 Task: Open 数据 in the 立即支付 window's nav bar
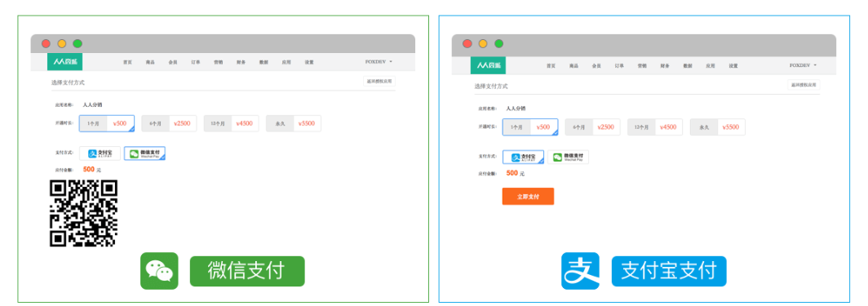[x=687, y=66]
